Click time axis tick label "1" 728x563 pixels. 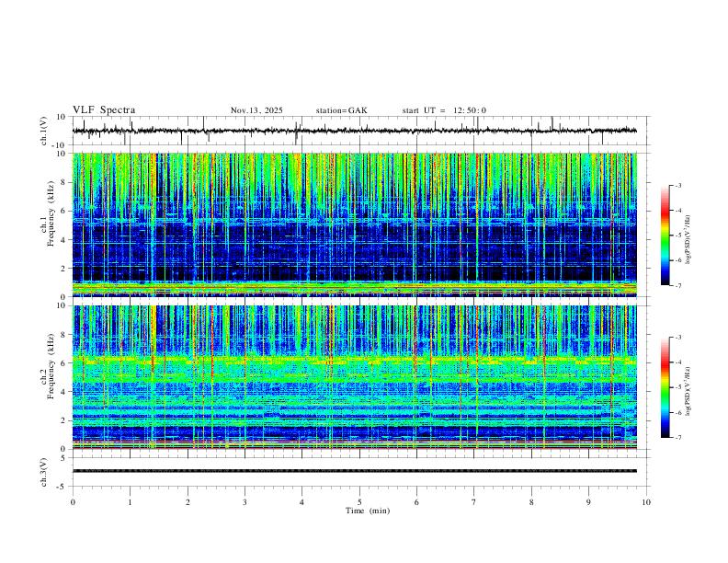130,502
